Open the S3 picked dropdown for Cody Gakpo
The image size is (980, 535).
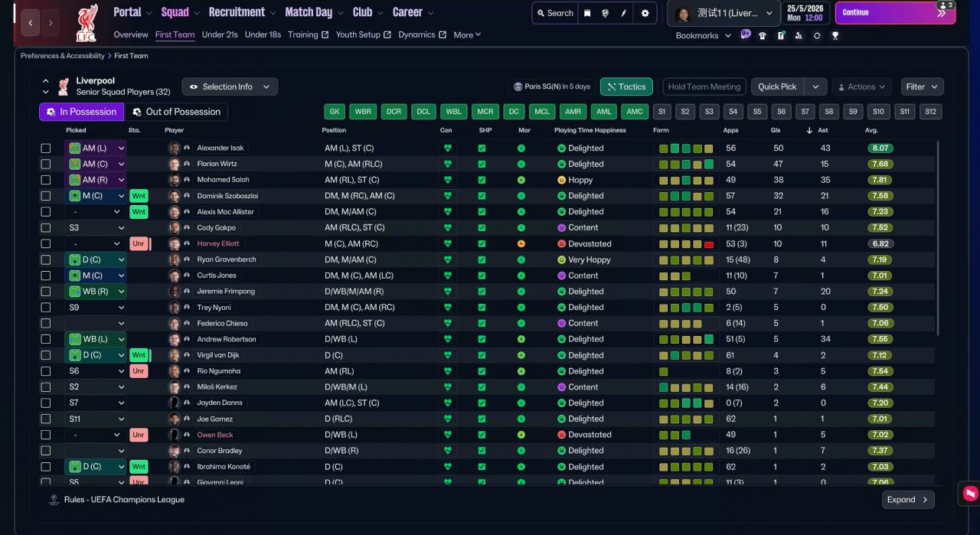[x=96, y=228]
